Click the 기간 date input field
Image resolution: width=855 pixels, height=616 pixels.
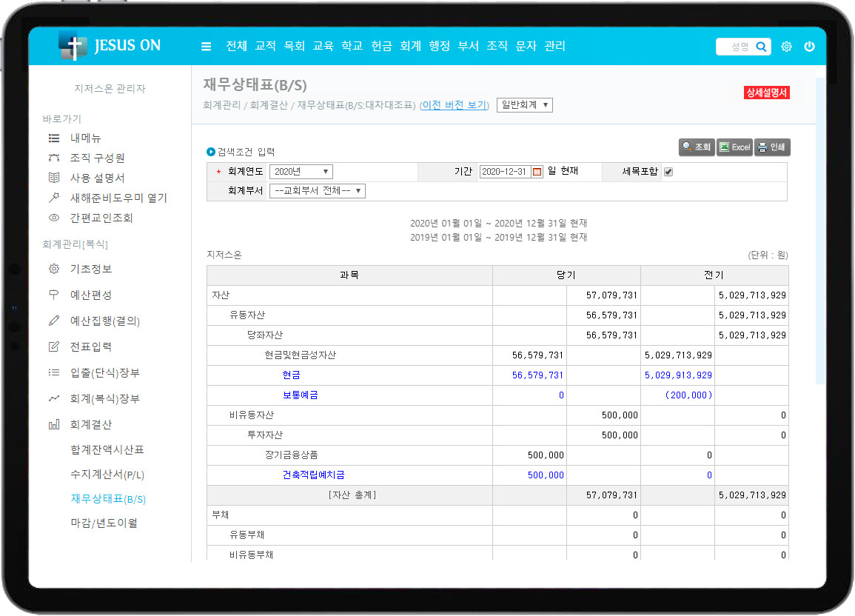coord(505,172)
